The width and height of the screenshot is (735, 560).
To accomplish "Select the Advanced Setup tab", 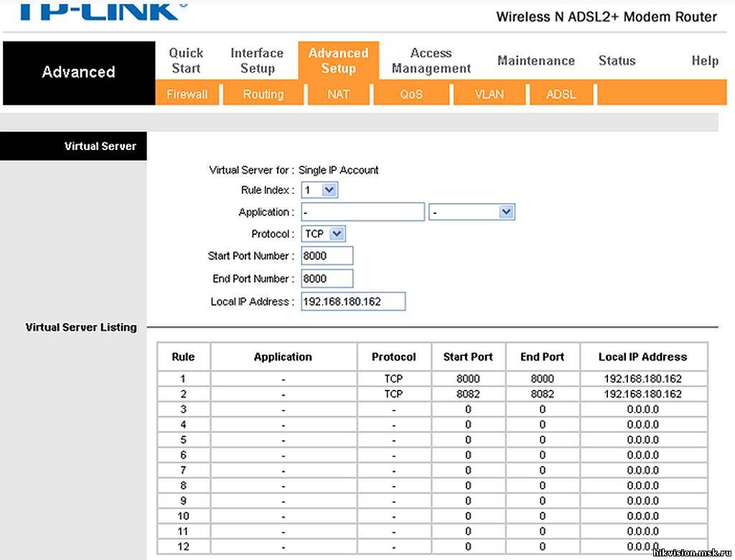I will coord(339,60).
